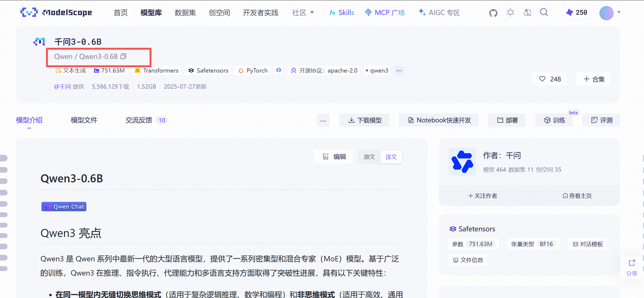Screen dimensions: 644x298
Task: Click the 2025-07-27更新 update date
Action: pos(185,87)
